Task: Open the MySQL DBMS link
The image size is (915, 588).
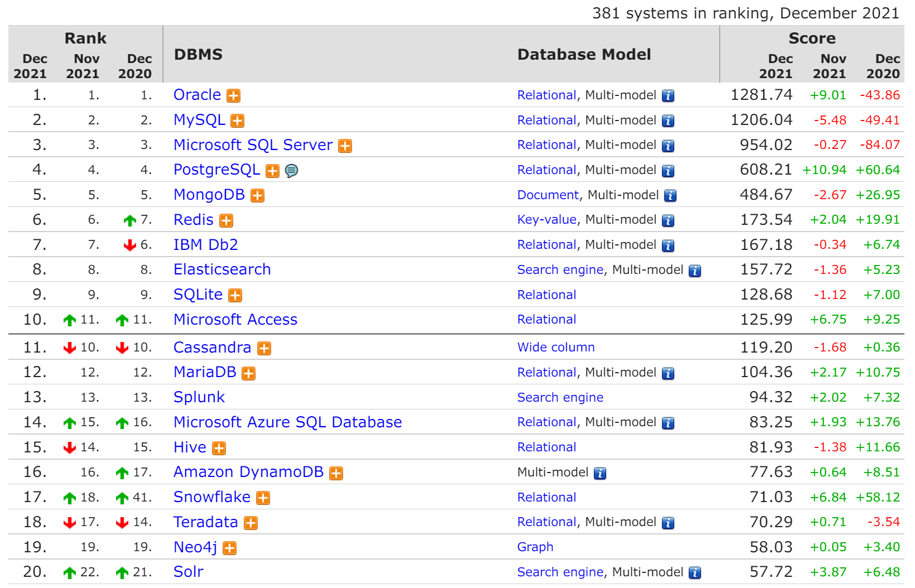Action: click(x=199, y=120)
